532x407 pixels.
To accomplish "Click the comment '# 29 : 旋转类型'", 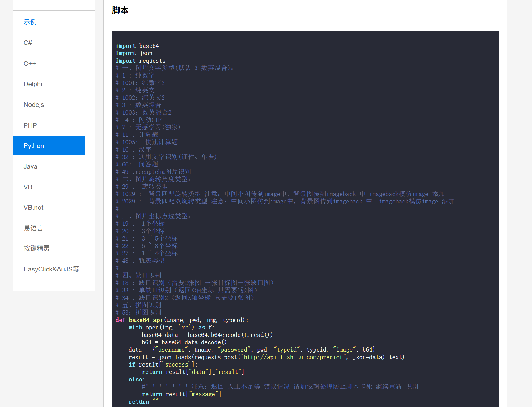I will point(142,187).
